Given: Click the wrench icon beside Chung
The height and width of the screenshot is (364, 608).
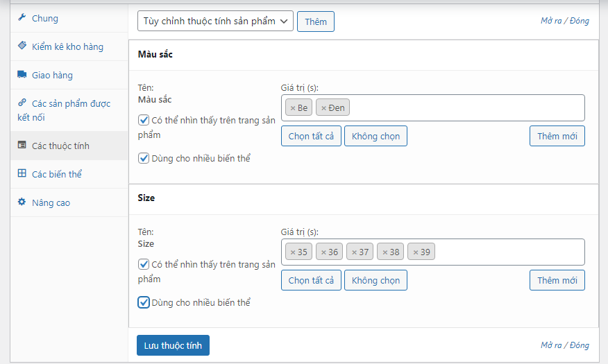Looking at the screenshot, I should tap(22, 18).
